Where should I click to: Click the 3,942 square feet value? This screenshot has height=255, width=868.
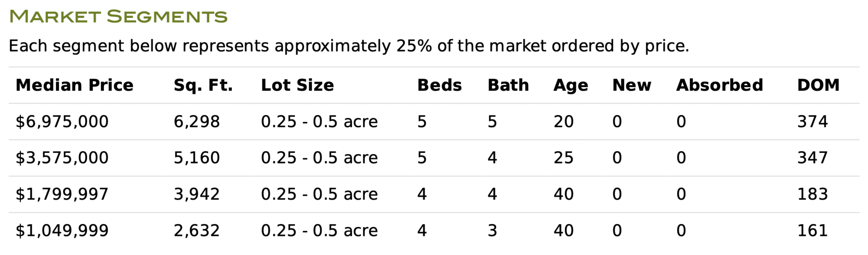click(197, 194)
